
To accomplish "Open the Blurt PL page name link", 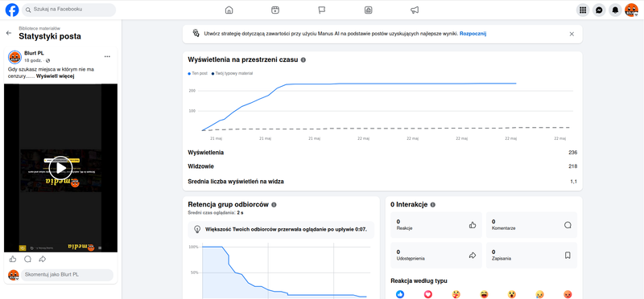I will [x=34, y=53].
